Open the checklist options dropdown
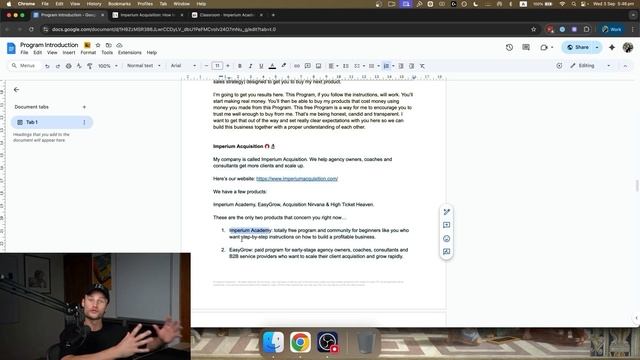640x360 pixels. tap(360, 66)
